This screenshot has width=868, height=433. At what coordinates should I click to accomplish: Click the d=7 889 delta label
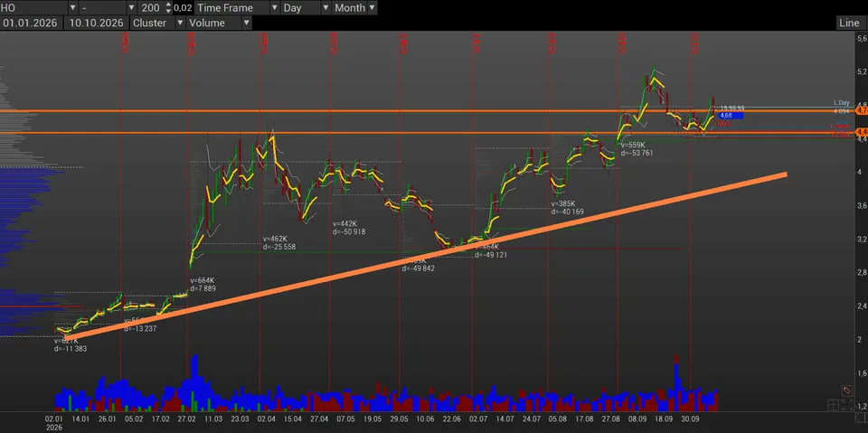[x=203, y=288]
